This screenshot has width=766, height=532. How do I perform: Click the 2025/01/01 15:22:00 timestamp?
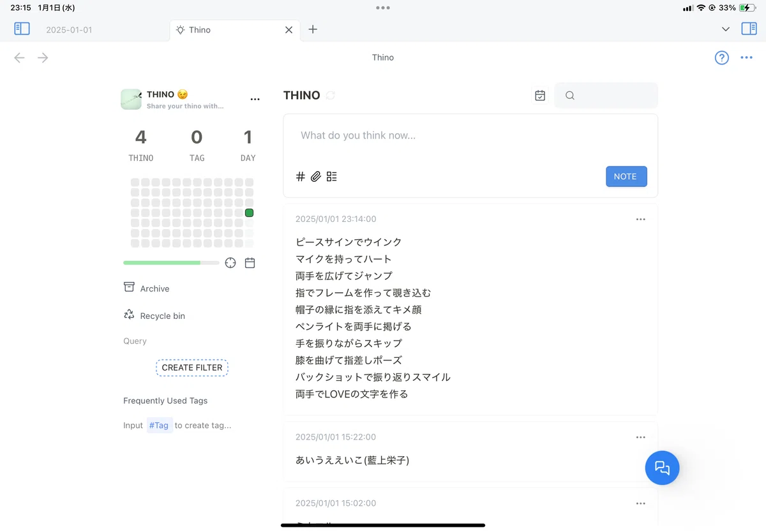(336, 438)
